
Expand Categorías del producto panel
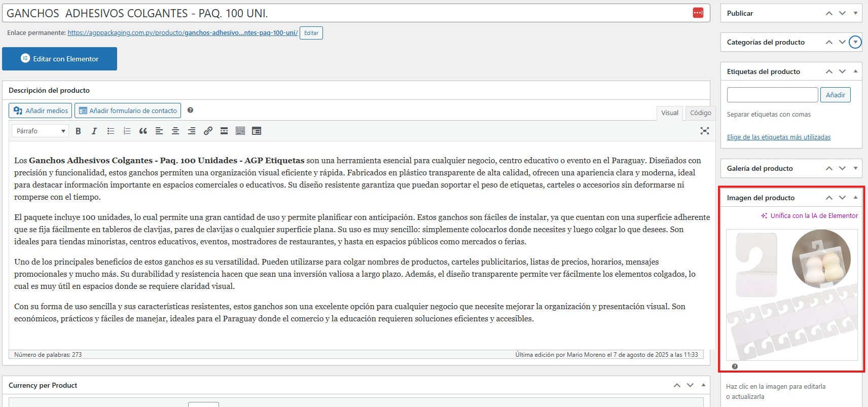(x=855, y=42)
